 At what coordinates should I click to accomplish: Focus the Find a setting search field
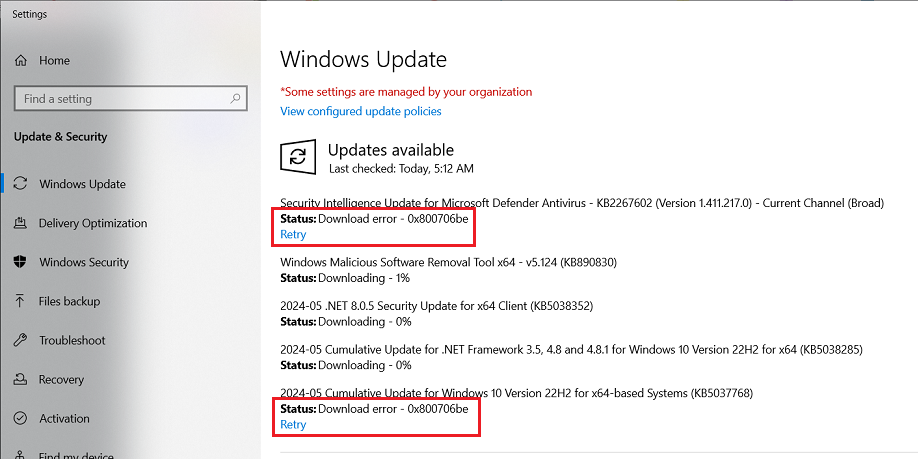click(120, 99)
